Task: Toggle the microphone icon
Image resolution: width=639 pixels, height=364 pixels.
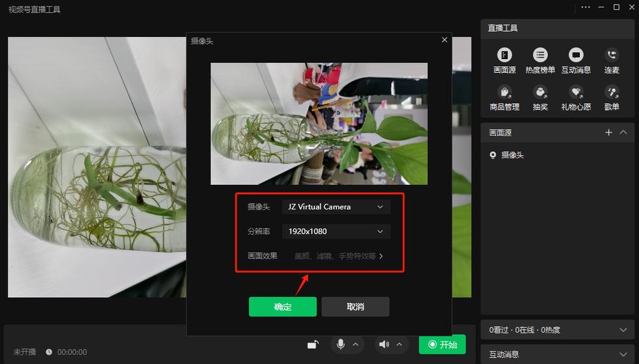Action: pyautogui.click(x=341, y=345)
